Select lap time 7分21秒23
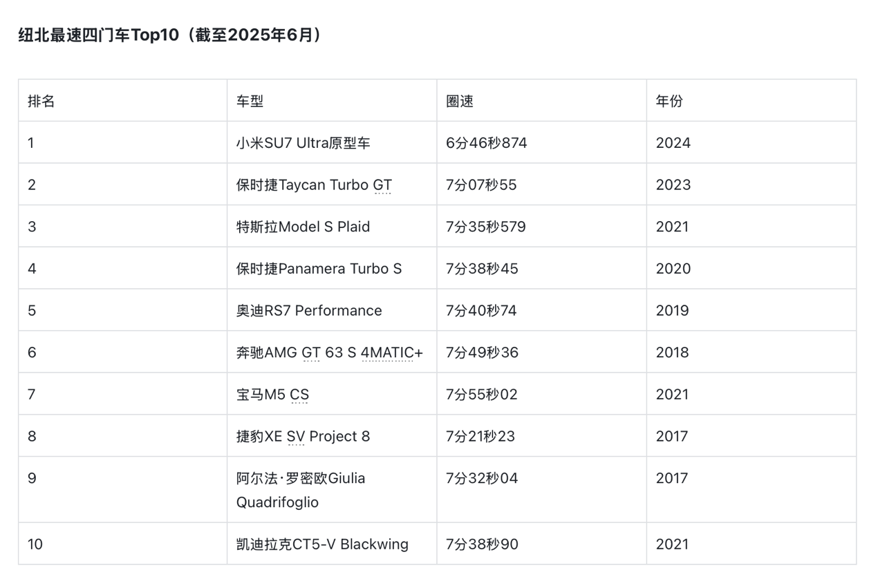The width and height of the screenshot is (878, 588). tap(541, 436)
